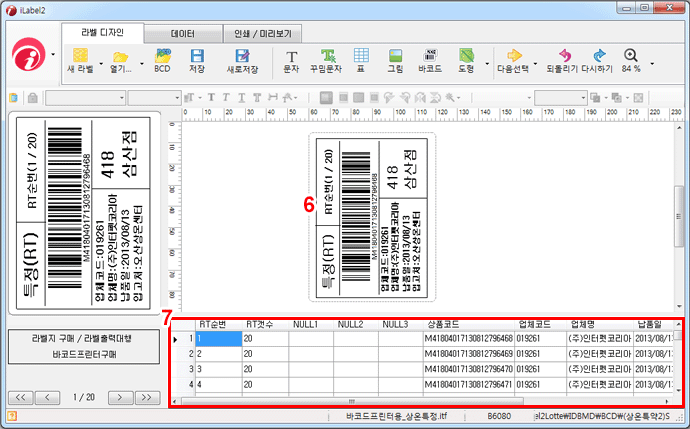690x429 pixels.
Task: Open the 인쇄 / 미리보기 tab
Action: coord(263,34)
